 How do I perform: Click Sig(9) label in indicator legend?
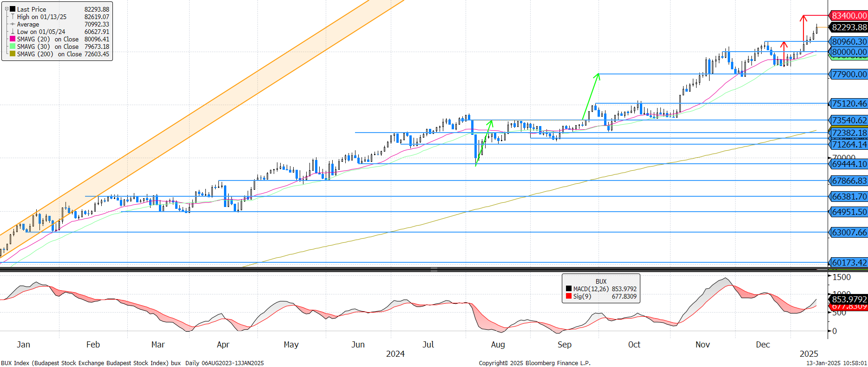click(x=582, y=296)
